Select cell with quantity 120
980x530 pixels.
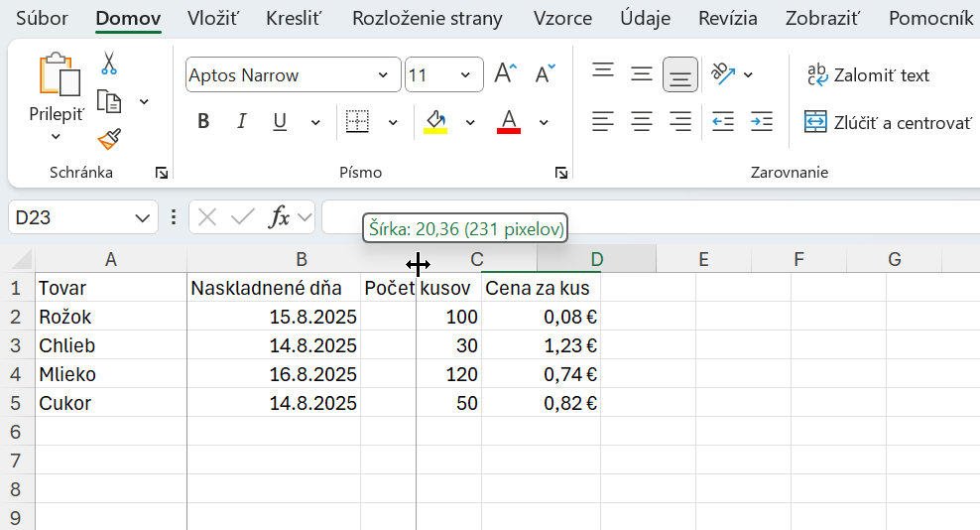(x=422, y=374)
